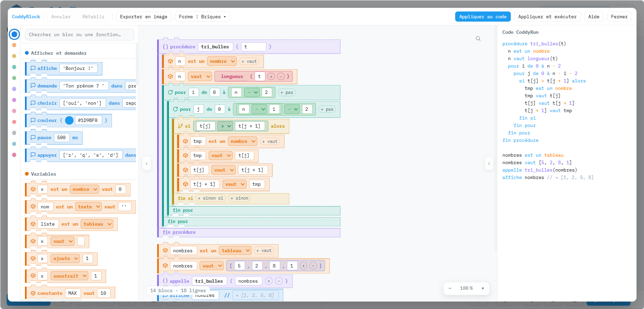Select the blue 'Afficher' category circle in sidebar
The width and height of the screenshot is (644, 309).
coord(14,34)
